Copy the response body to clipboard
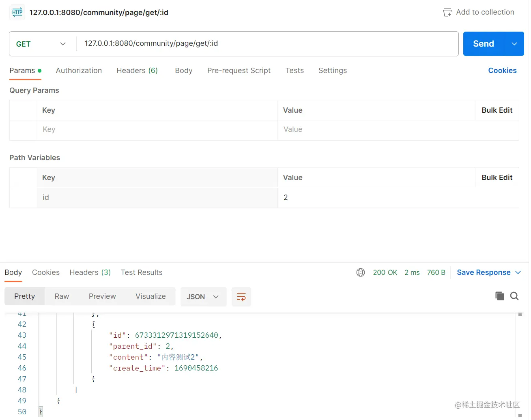The width and height of the screenshot is (531, 420). tap(499, 296)
